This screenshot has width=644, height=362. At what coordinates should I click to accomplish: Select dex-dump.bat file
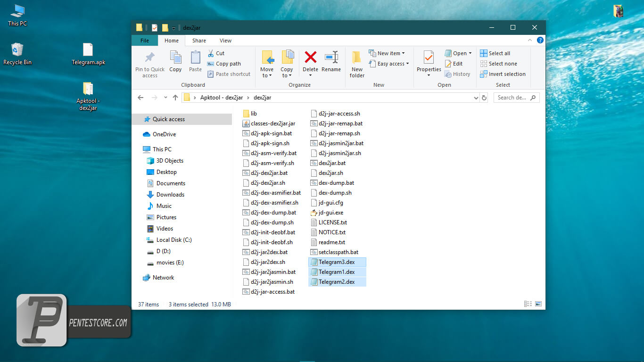click(332, 183)
